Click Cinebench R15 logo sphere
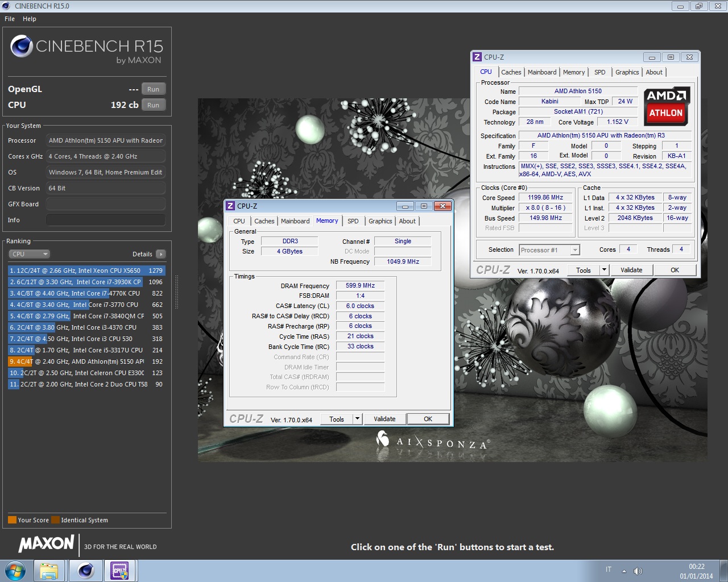 [22, 46]
